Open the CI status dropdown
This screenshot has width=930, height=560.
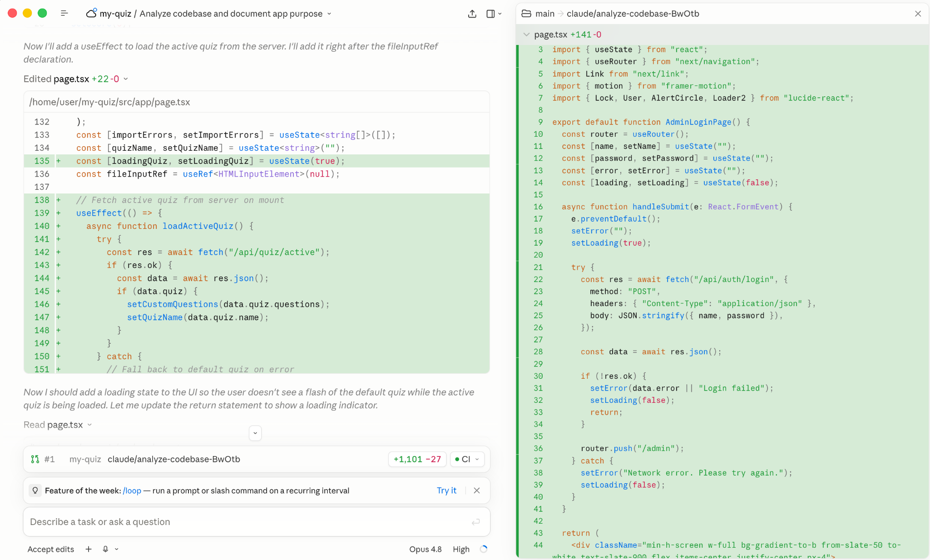point(467,459)
